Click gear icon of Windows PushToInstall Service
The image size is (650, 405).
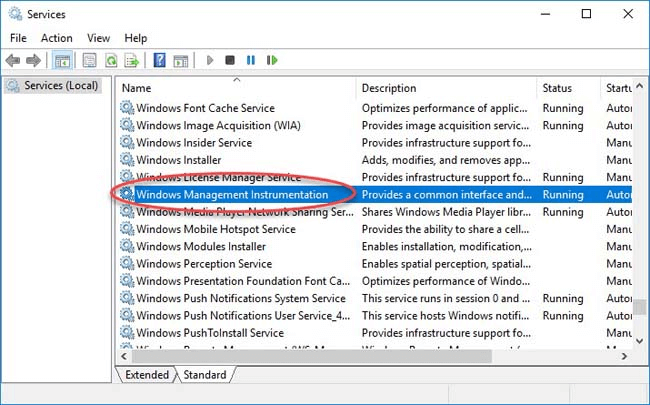(x=127, y=332)
